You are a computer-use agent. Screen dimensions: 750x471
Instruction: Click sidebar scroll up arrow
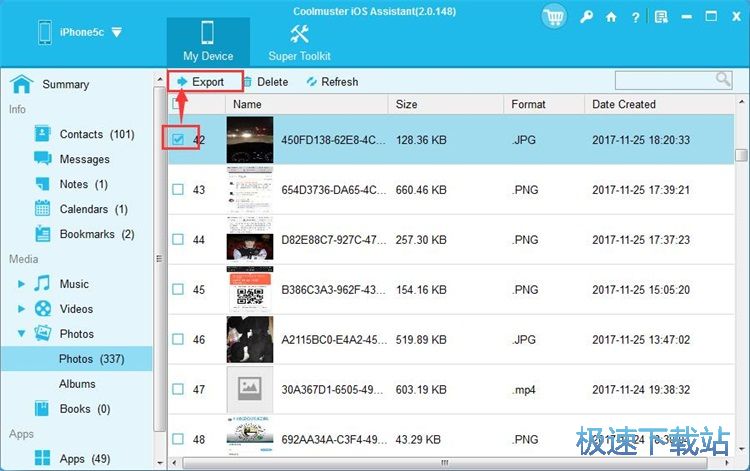(x=160, y=79)
